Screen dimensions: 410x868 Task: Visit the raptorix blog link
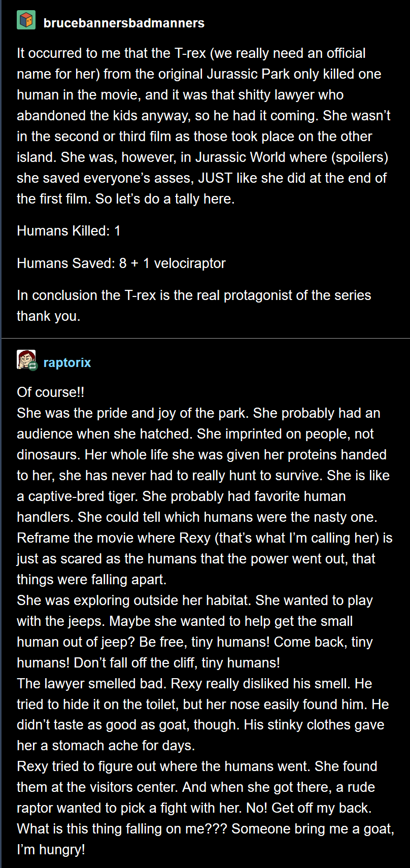[x=67, y=362]
